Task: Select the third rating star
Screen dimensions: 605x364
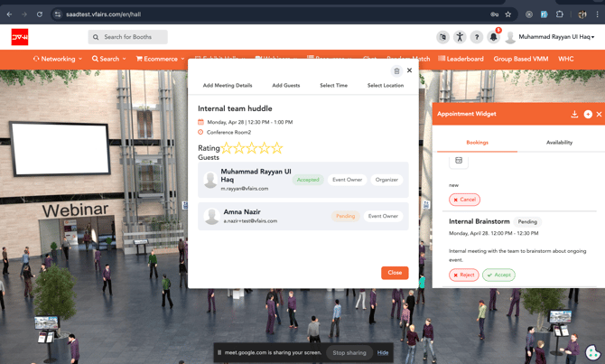Action: coord(252,148)
